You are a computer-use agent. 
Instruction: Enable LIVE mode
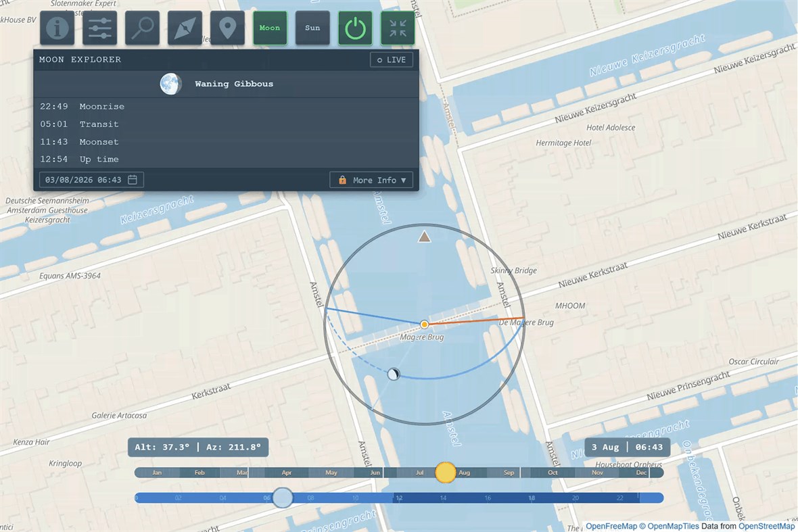pyautogui.click(x=392, y=60)
